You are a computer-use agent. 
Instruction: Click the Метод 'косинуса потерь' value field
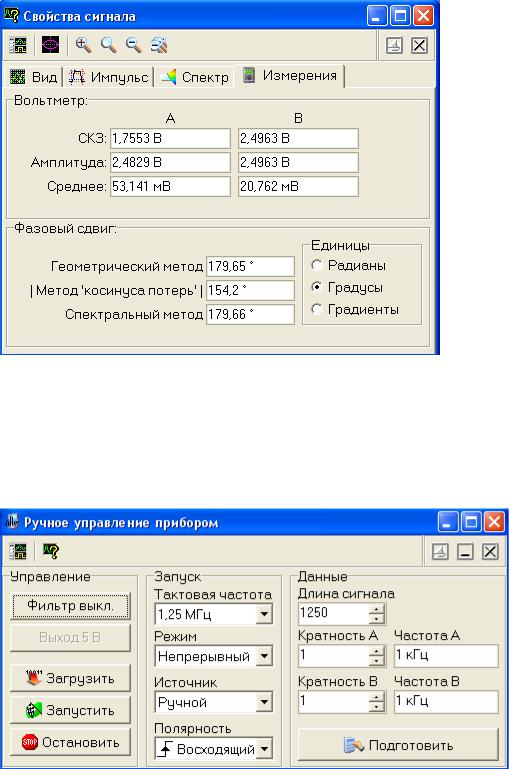250,291
